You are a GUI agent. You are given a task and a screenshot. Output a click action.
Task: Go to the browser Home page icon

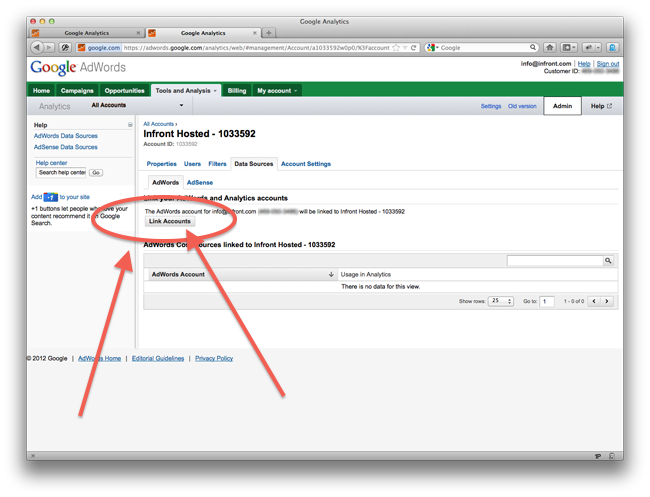coord(550,48)
